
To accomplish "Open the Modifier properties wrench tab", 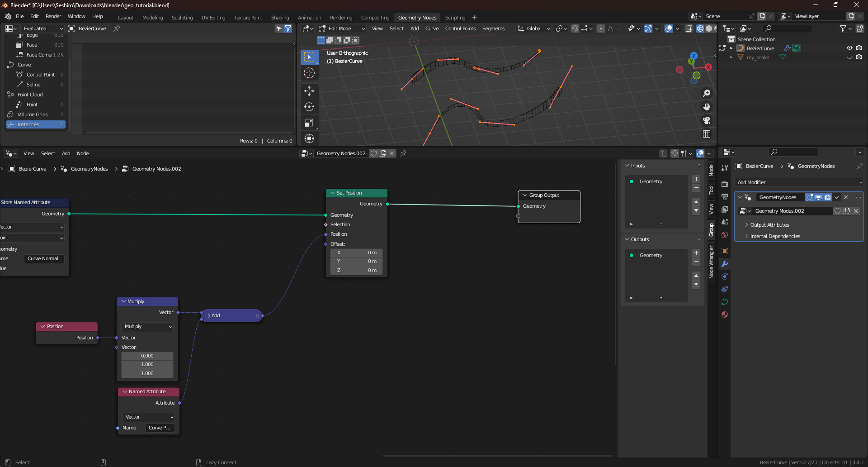I will [725, 264].
